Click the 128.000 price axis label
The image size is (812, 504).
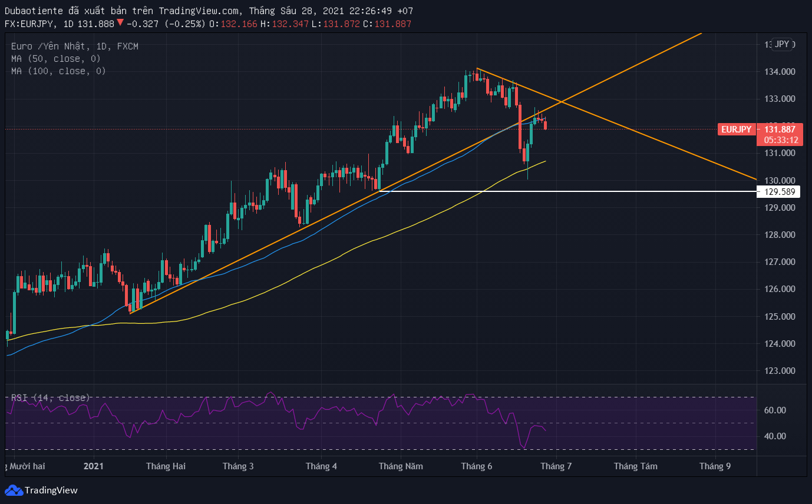pyautogui.click(x=780, y=235)
